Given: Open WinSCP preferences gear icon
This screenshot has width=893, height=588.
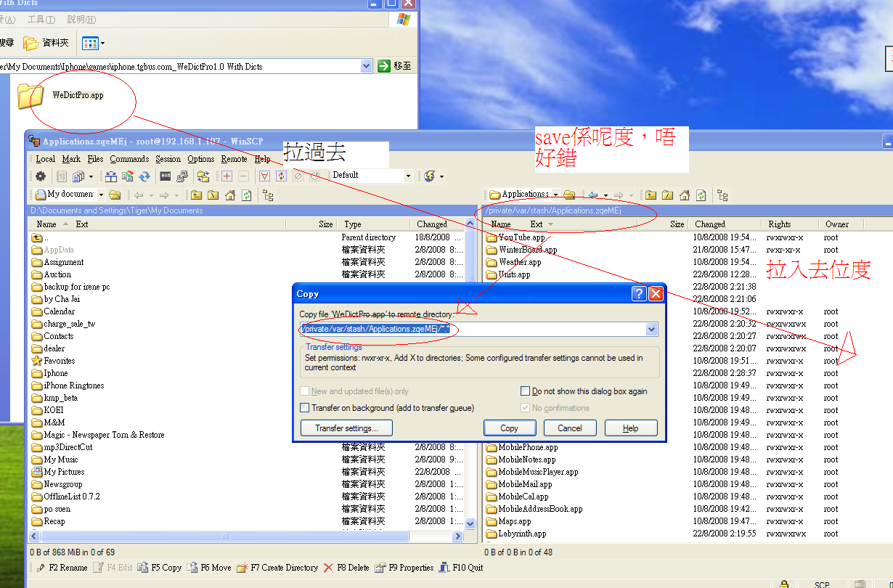Looking at the screenshot, I should 41,176.
